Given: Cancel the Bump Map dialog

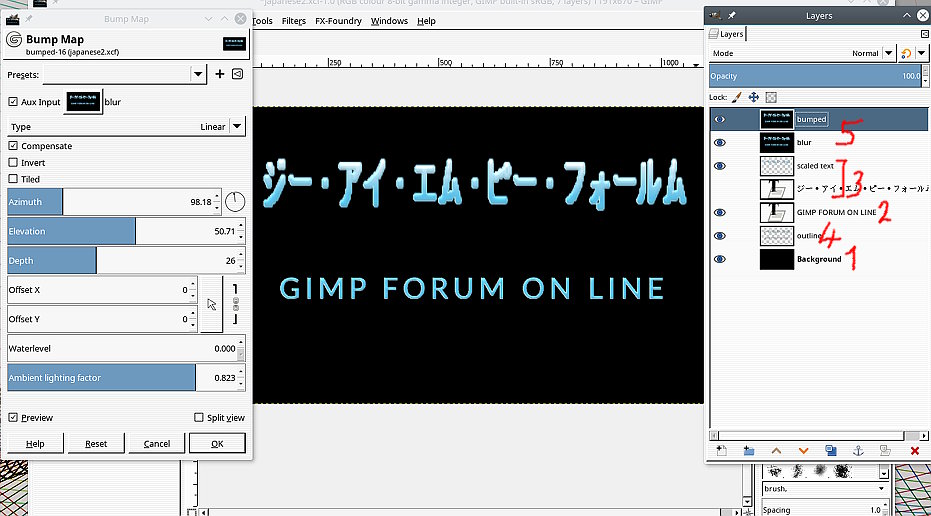Looking at the screenshot, I should 157,444.
